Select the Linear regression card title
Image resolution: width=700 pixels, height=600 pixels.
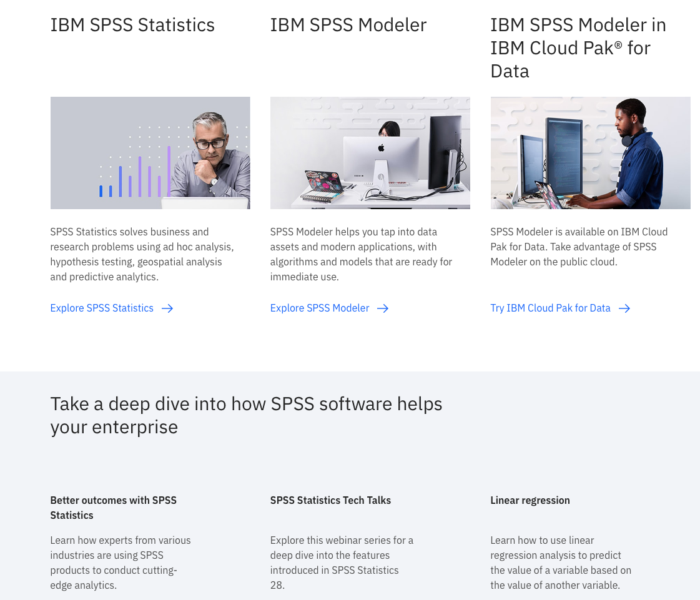point(530,500)
